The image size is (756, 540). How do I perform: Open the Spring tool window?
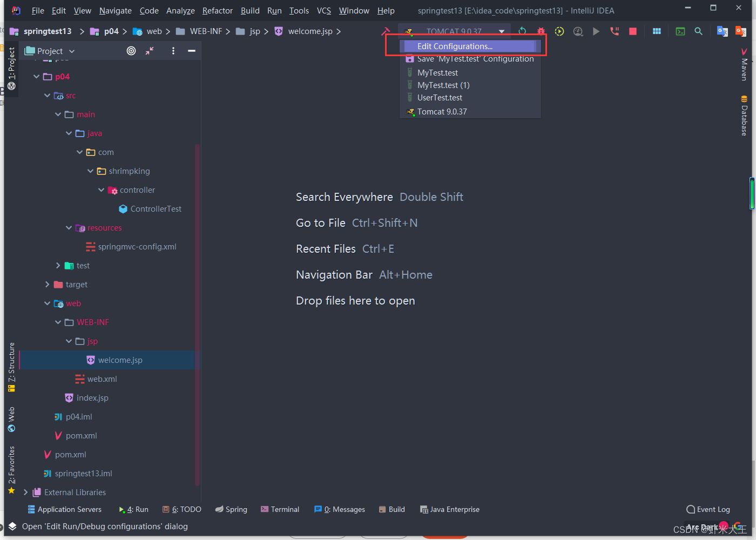coord(231,509)
